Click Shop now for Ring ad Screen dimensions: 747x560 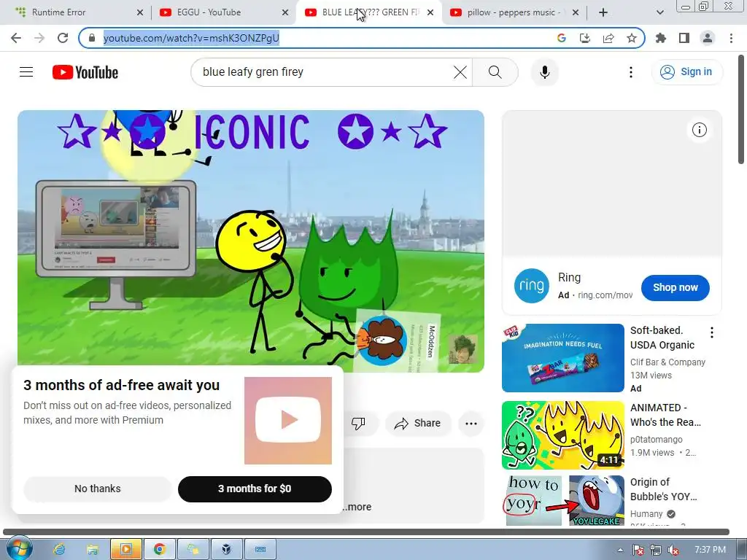[x=675, y=287]
